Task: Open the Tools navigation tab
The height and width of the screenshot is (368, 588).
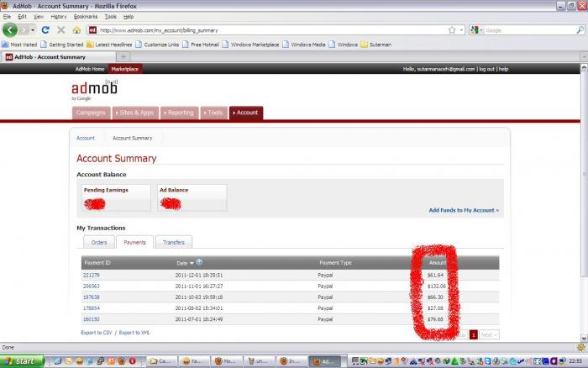Action: (213, 113)
